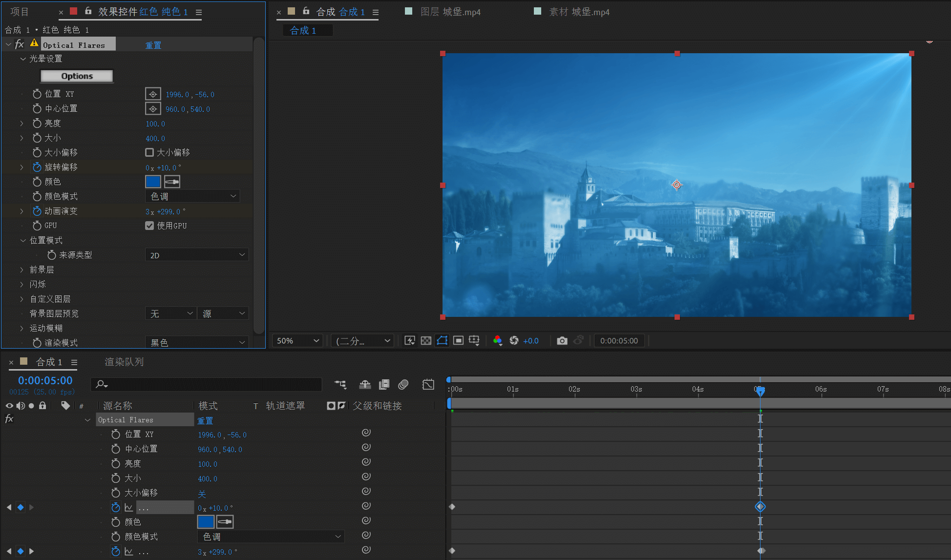This screenshot has width=951, height=560.
Task: Click the timeline layer search field
Action: (206, 384)
